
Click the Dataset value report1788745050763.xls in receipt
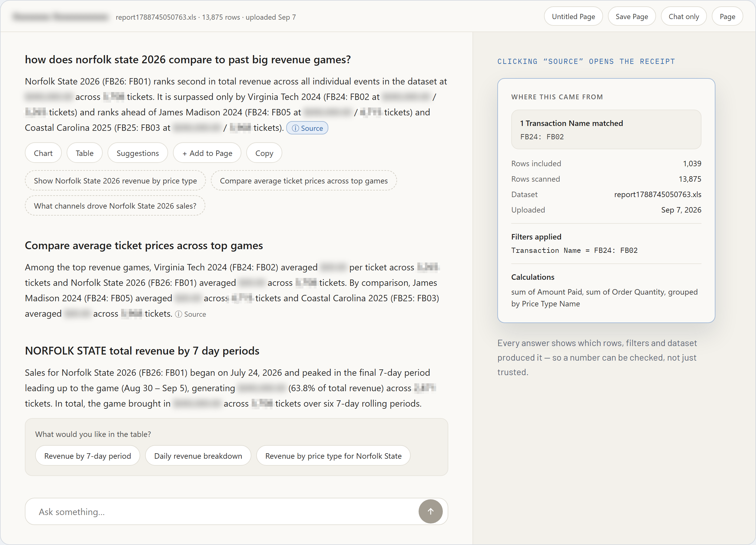pyautogui.click(x=658, y=194)
